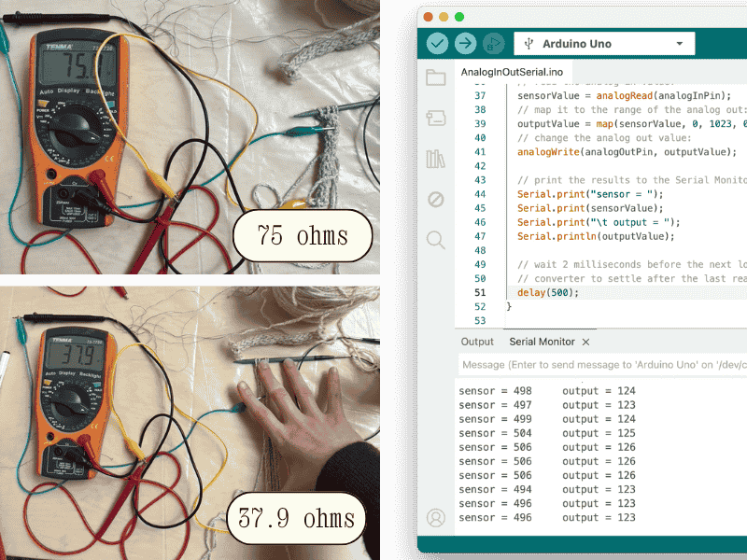Start debugging with the debug icon
Image resolution: width=747 pixels, height=560 pixels.
tap(493, 44)
